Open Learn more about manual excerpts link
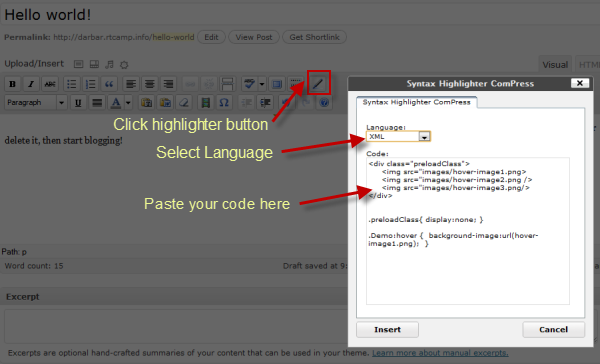 click(440, 353)
